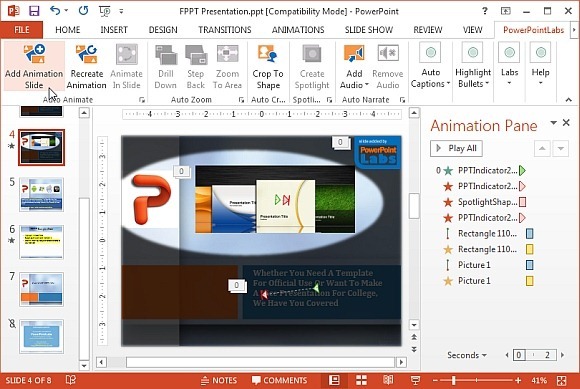
Task: Open Undo history dropdown arrow
Action: pos(66,11)
